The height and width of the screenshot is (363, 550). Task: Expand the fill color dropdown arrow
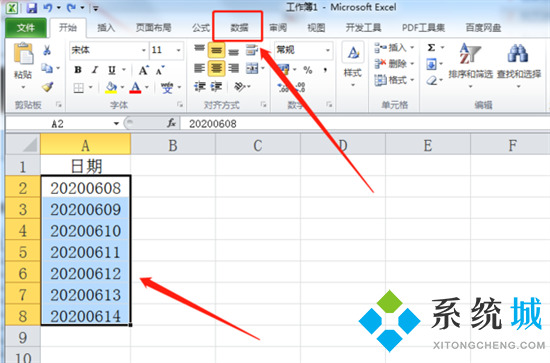point(122,87)
